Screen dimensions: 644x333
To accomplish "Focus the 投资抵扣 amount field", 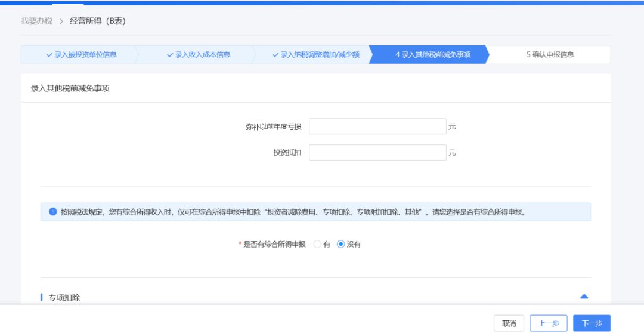I will pyautogui.click(x=377, y=153).
